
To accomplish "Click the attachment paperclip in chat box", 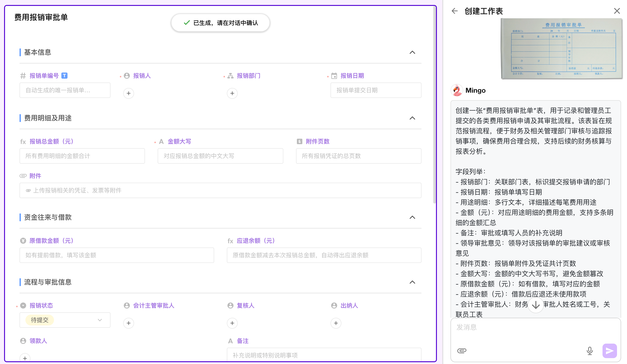I will coord(462,351).
